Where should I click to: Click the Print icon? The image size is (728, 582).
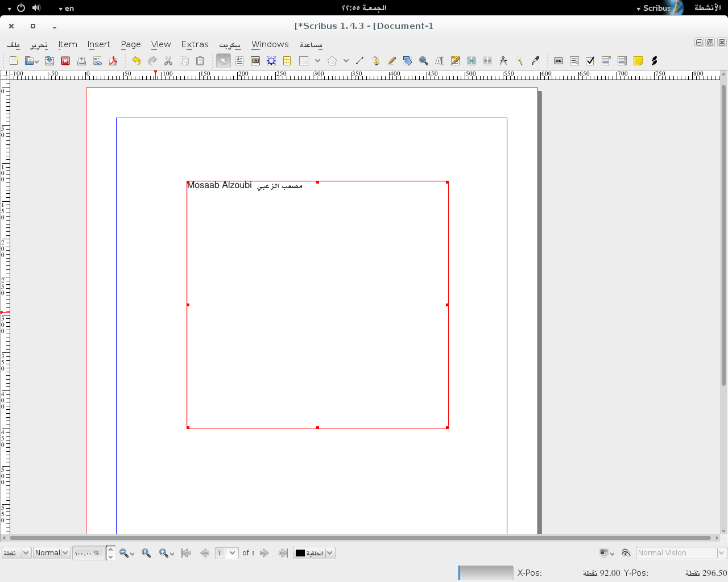(x=81, y=61)
